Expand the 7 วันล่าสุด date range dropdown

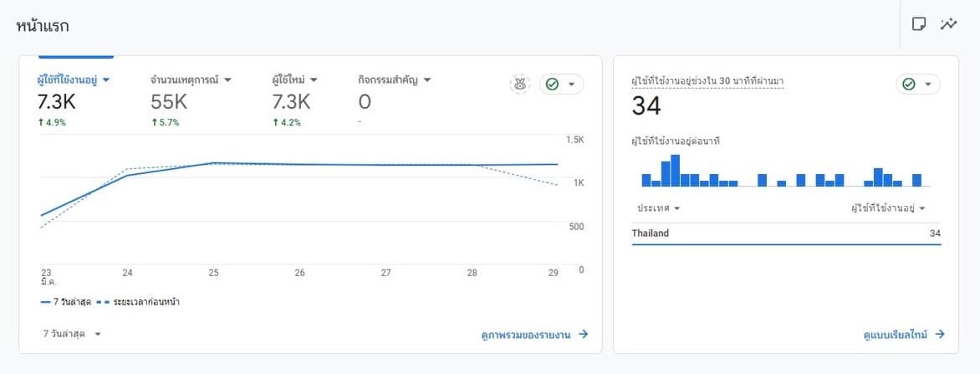(72, 334)
